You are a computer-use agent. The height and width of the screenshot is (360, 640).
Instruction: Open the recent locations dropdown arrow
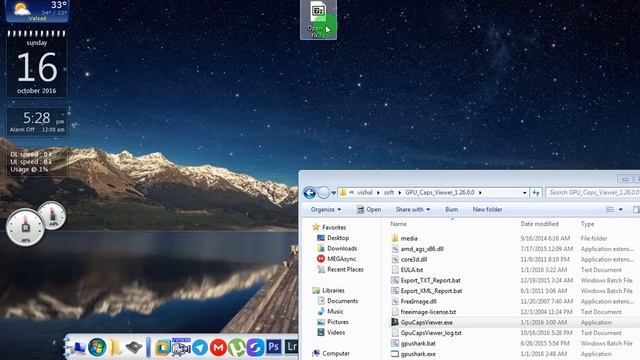[x=333, y=193]
